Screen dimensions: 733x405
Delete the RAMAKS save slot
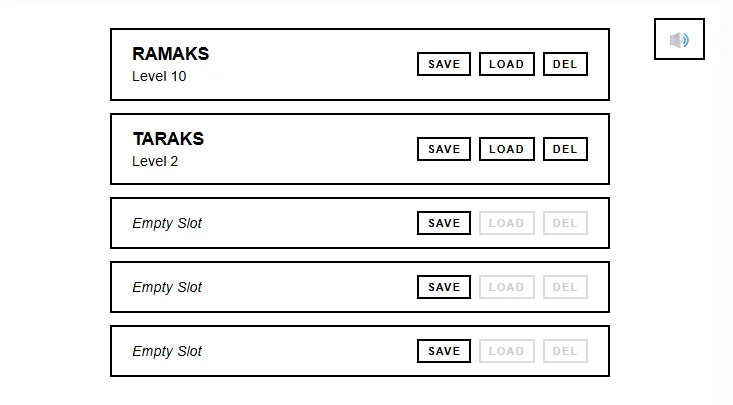(x=565, y=64)
